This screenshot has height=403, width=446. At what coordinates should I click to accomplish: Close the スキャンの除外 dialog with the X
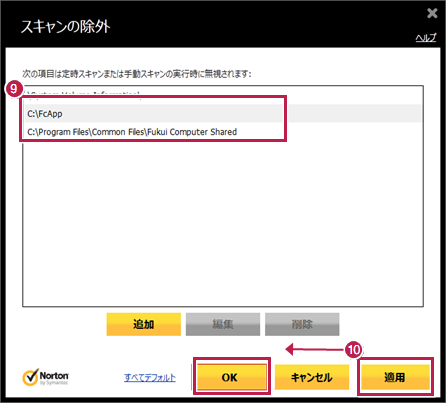[x=432, y=13]
